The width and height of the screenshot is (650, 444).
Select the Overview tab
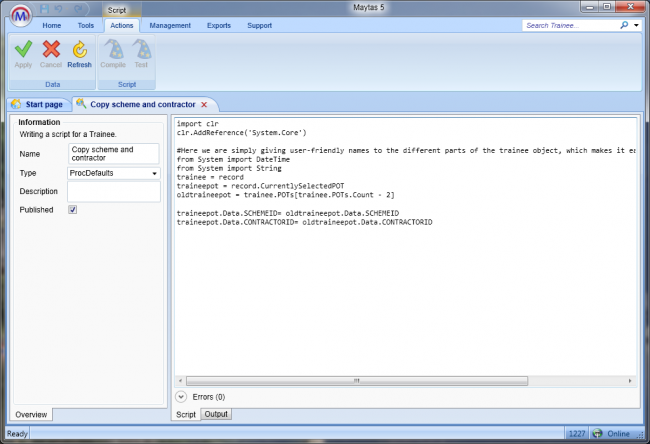click(31, 415)
